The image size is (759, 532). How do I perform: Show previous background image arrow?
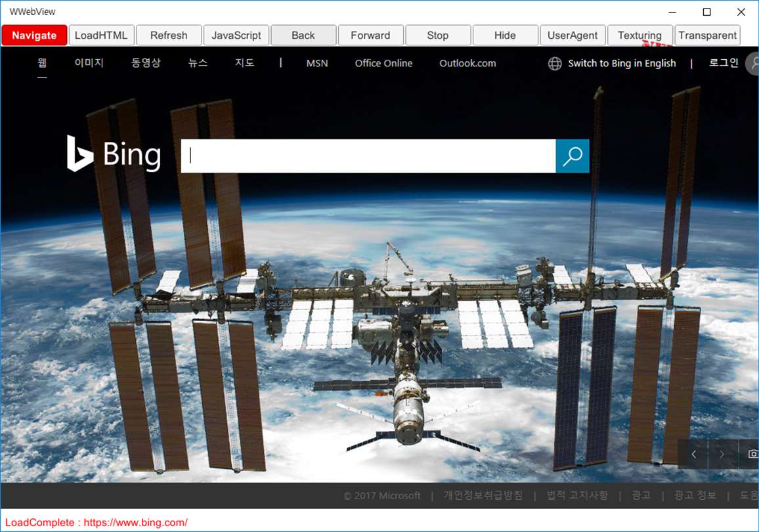(693, 454)
